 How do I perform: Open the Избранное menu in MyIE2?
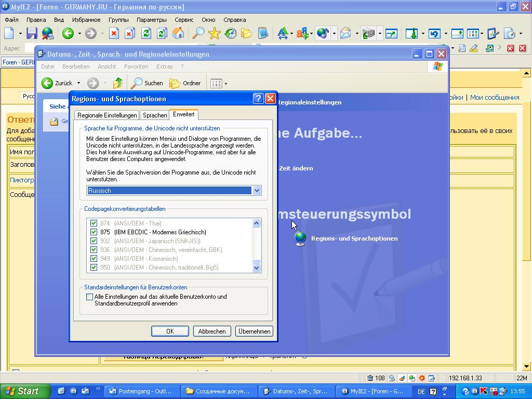(86, 20)
